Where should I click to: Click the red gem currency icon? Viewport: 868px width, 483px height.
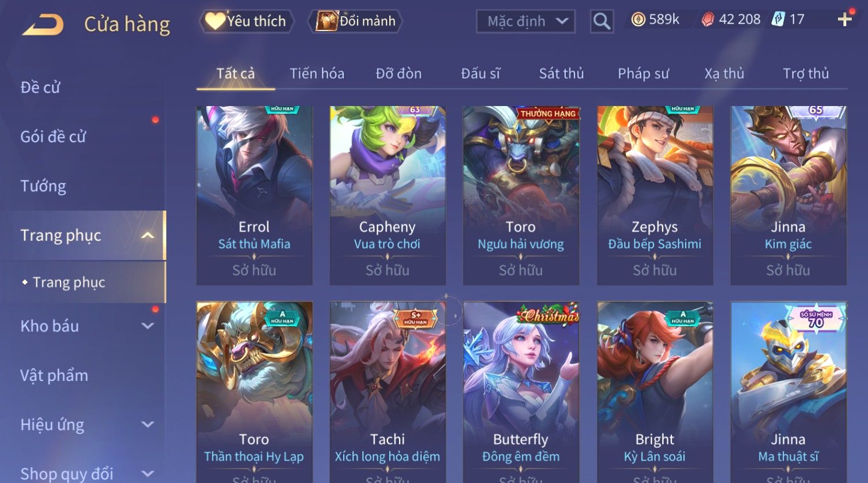point(707,20)
